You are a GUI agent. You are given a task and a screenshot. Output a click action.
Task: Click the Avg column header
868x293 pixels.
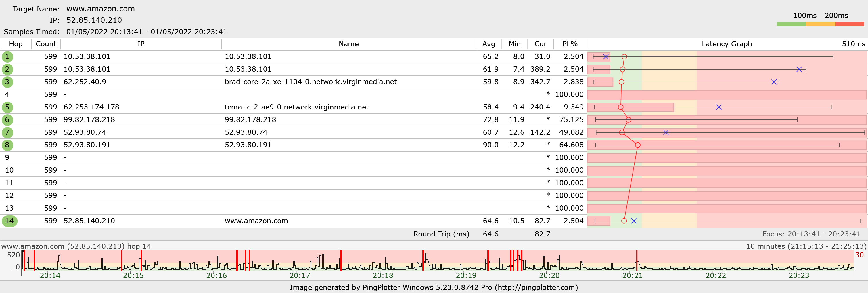[x=488, y=44]
